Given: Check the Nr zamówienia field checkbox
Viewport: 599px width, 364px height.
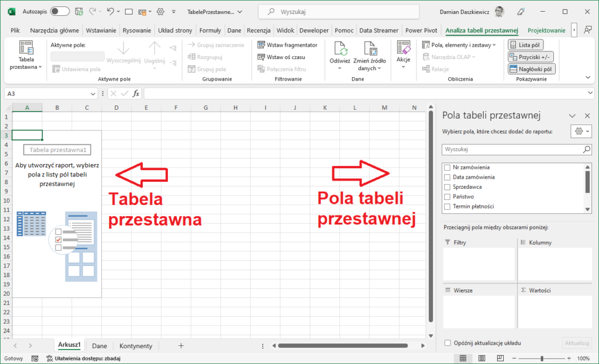Looking at the screenshot, I should [x=447, y=167].
